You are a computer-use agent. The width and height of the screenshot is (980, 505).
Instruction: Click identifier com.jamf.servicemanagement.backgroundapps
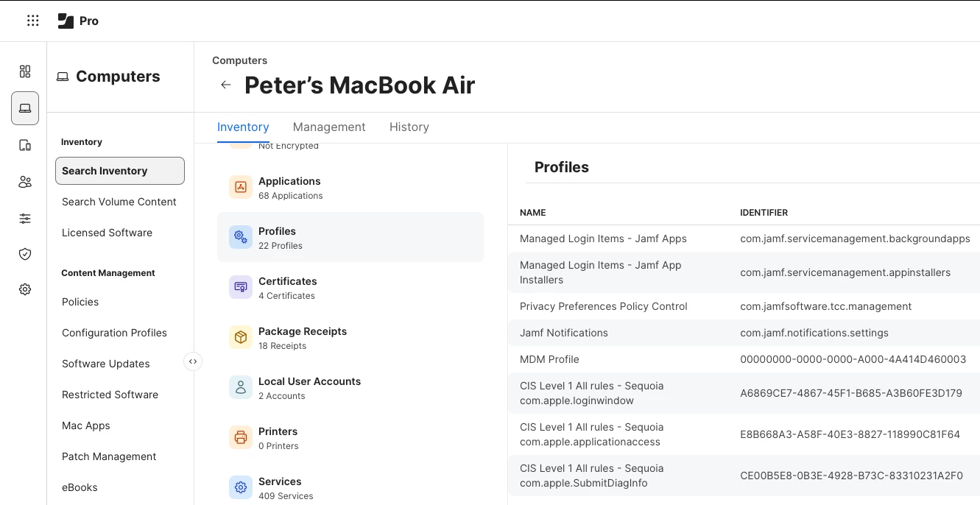click(x=855, y=239)
